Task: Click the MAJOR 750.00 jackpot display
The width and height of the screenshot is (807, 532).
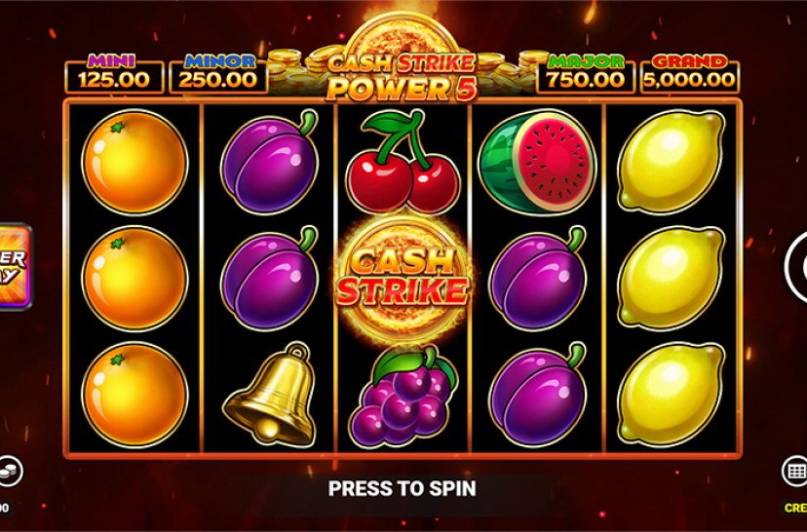Action: [x=585, y=74]
